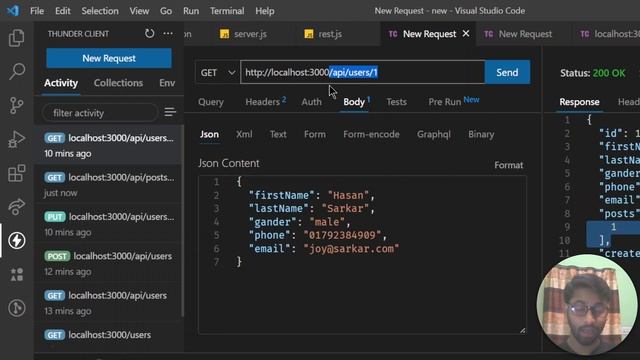
Task: Open the Tests request tab
Action: pos(396,102)
